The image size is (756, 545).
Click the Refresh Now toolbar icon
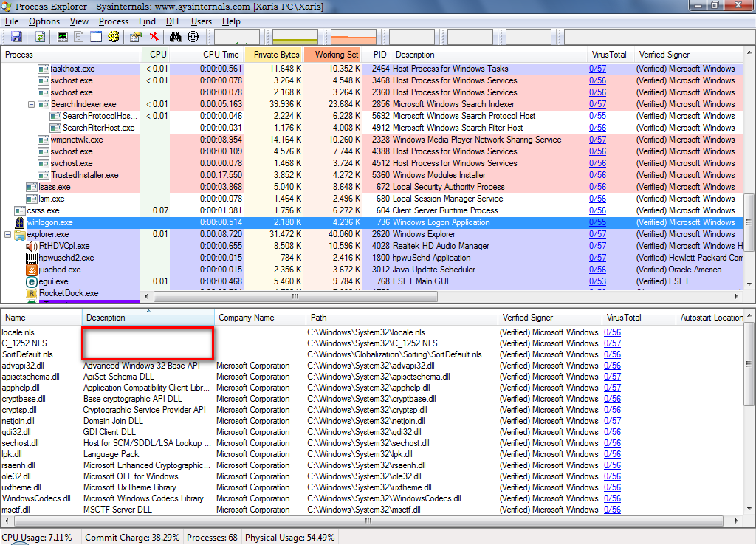pos(41,37)
